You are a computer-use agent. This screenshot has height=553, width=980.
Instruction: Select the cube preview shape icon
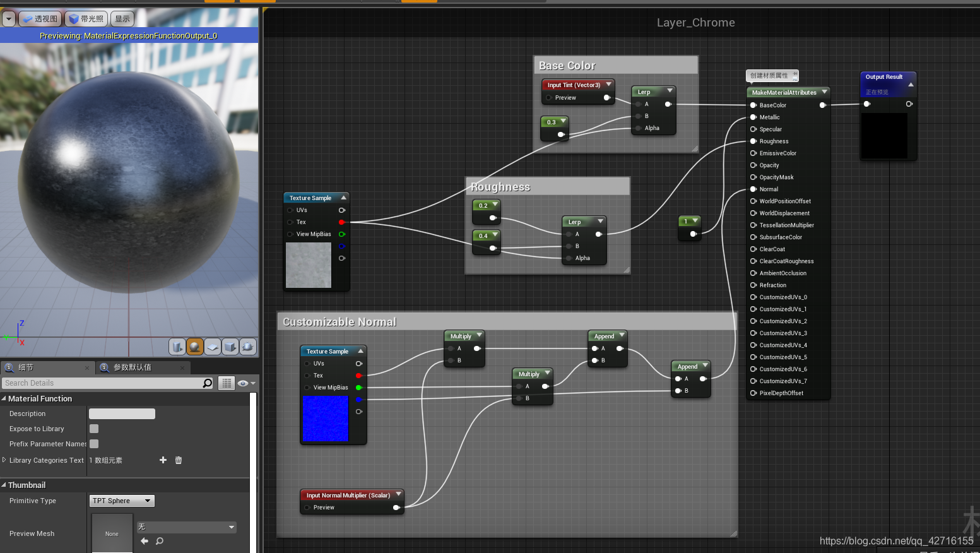pyautogui.click(x=230, y=347)
